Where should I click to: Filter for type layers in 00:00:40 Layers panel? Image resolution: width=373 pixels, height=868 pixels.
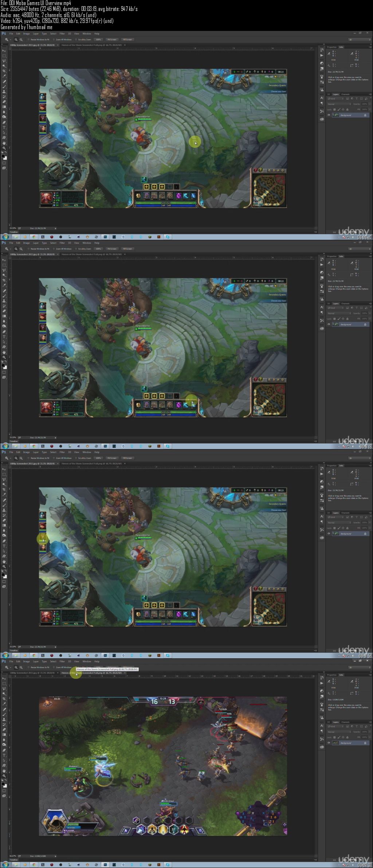tap(357, 99)
